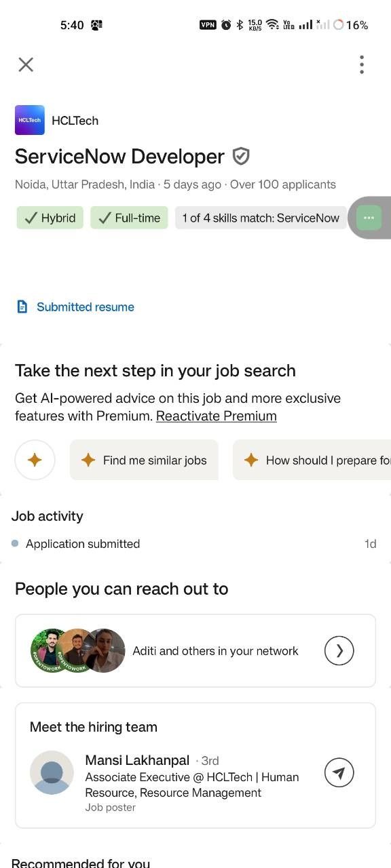Open the HCLTech company name
Viewport: 391px width, 868px height.
(75, 121)
